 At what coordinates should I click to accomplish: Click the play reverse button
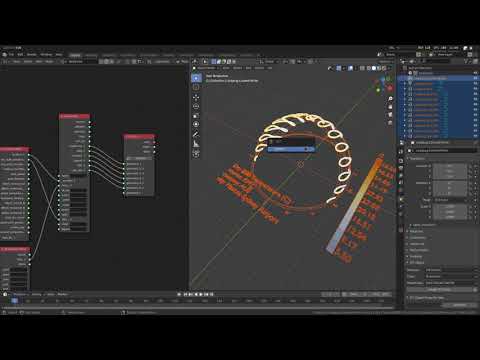coord(196,294)
